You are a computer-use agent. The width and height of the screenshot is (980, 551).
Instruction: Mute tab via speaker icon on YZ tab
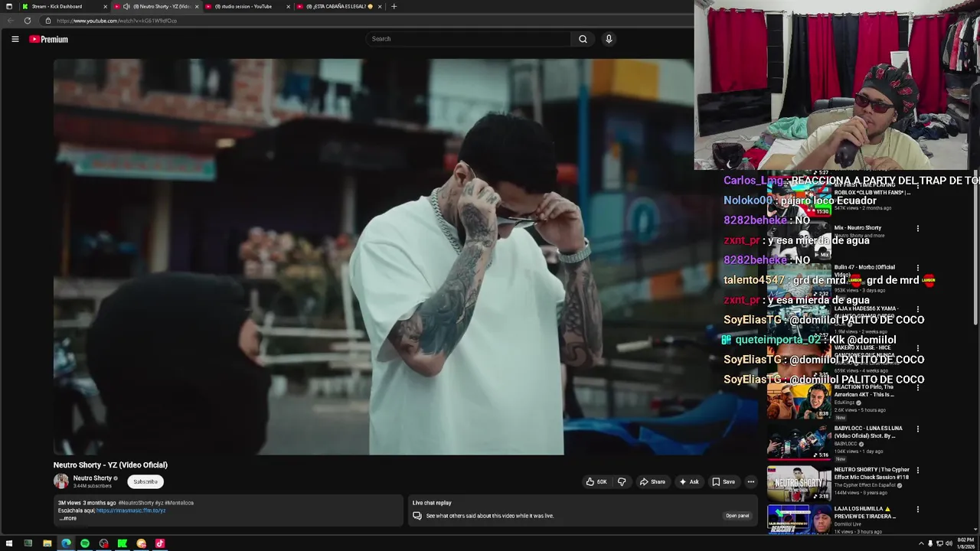[x=126, y=6]
